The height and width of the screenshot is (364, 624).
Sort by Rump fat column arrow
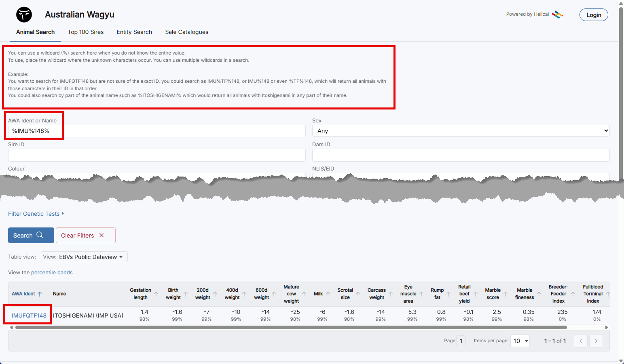[448, 294]
